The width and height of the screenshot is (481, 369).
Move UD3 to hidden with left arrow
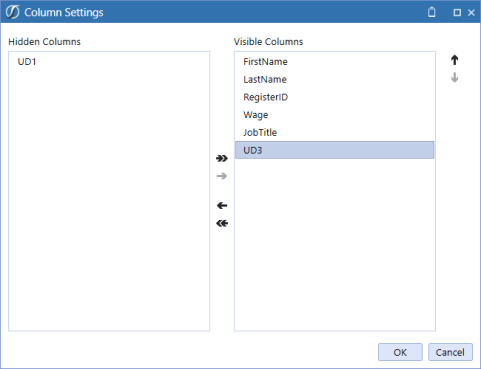coord(222,205)
